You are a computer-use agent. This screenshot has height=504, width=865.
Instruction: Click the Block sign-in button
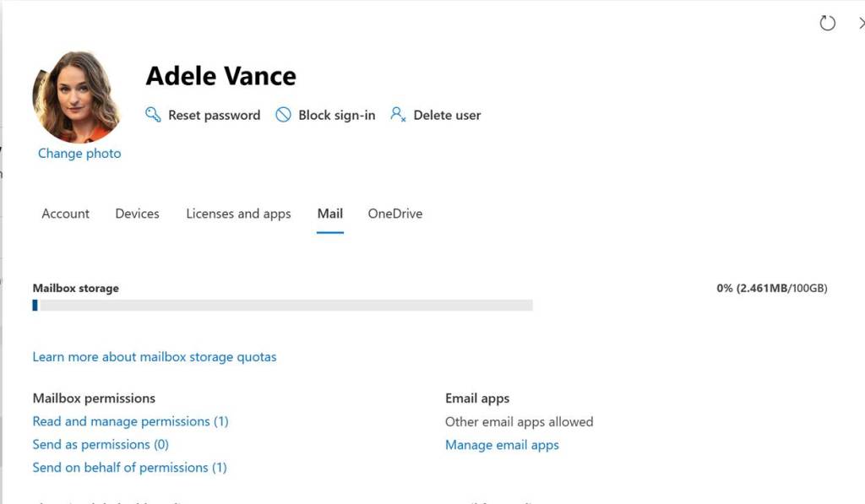click(x=336, y=115)
